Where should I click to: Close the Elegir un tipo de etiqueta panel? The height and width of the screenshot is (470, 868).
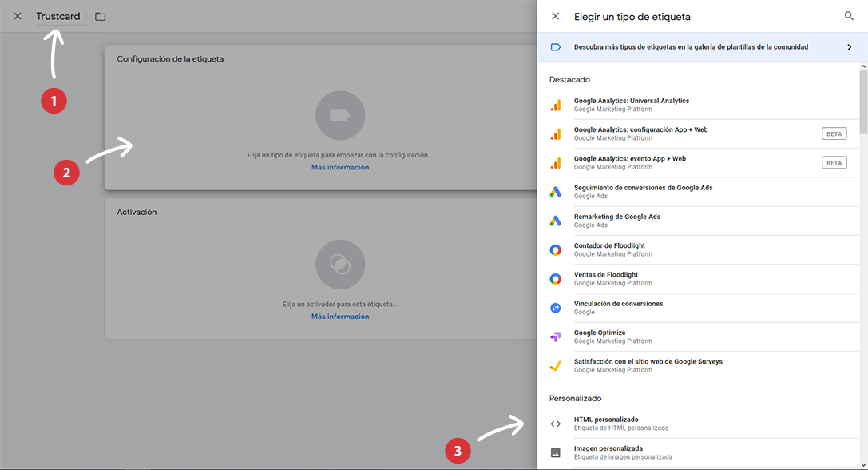[555, 16]
